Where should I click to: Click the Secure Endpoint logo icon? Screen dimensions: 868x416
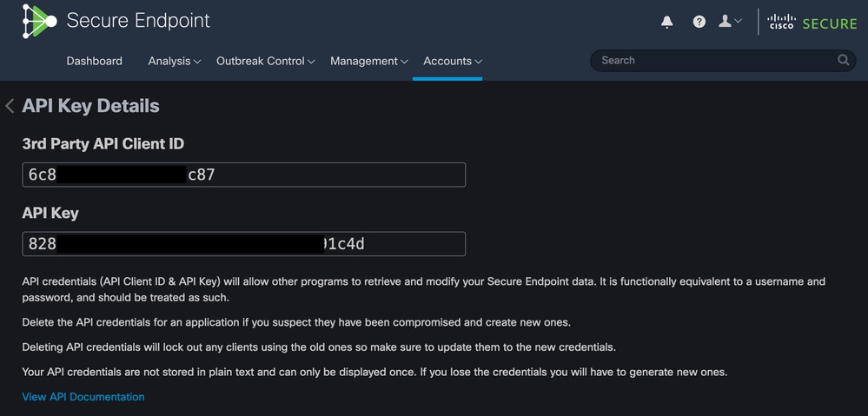pos(39,21)
